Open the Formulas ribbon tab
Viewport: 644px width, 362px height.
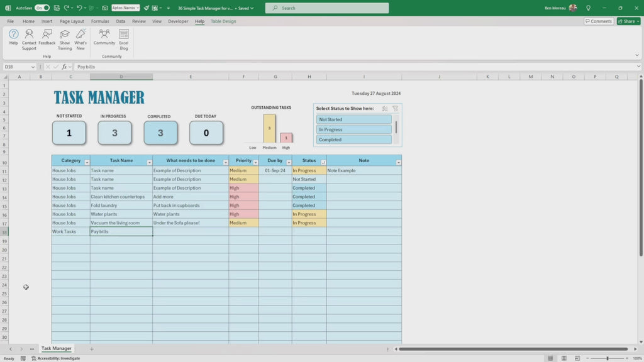(99, 21)
